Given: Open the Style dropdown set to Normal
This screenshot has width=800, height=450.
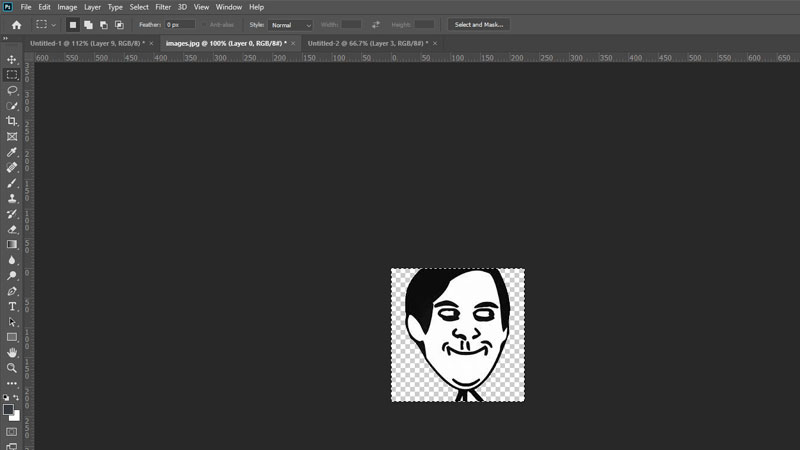Looking at the screenshot, I should pos(290,25).
